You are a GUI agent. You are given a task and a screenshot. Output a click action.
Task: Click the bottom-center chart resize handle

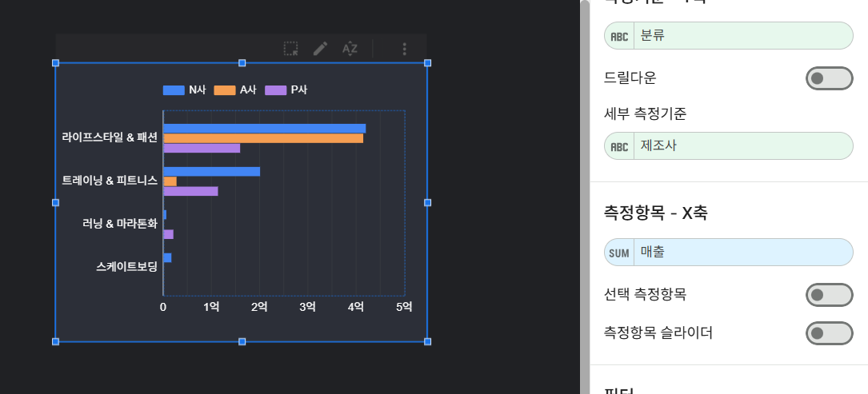pos(242,342)
